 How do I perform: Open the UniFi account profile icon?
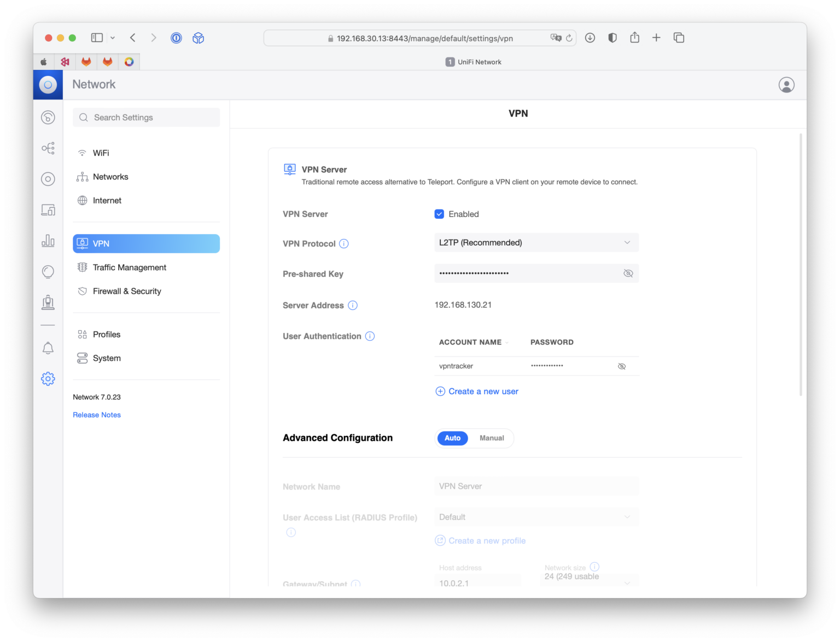tap(786, 85)
